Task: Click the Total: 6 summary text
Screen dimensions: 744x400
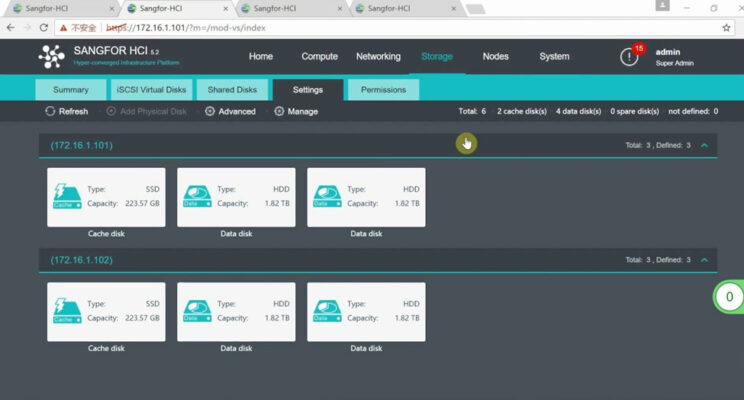Action: pos(472,112)
